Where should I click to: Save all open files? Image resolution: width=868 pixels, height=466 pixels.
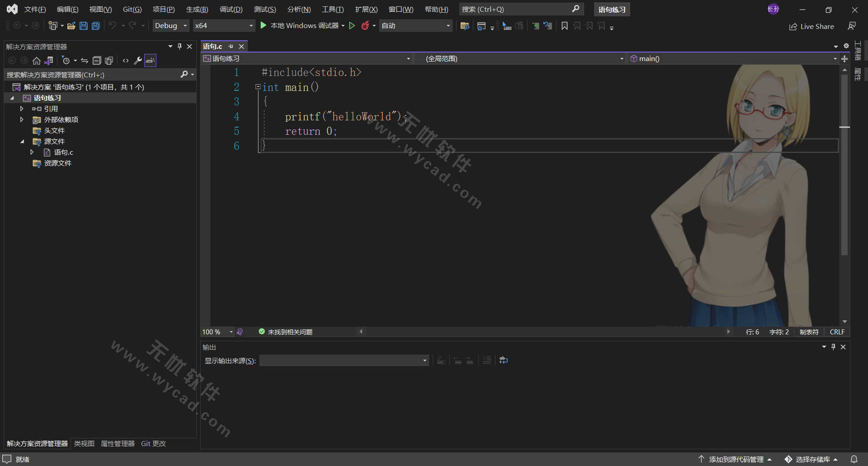tap(95, 25)
